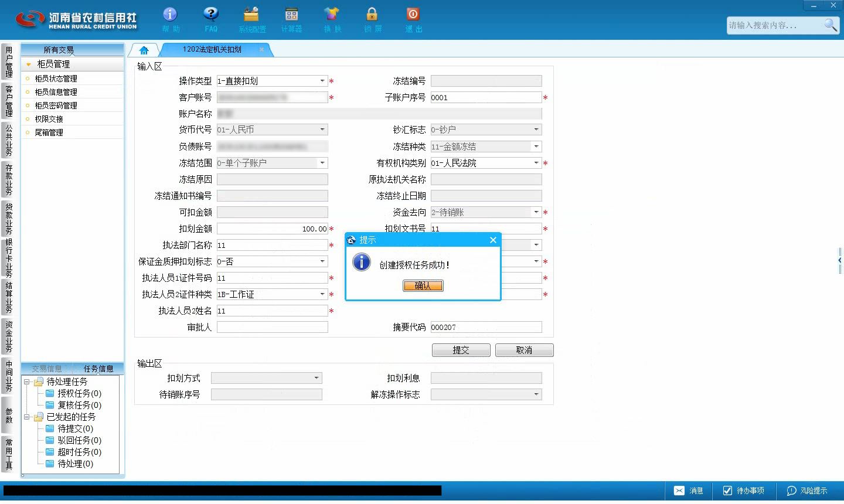Close the 提示 dialog with X
844x504 pixels.
[x=493, y=240]
